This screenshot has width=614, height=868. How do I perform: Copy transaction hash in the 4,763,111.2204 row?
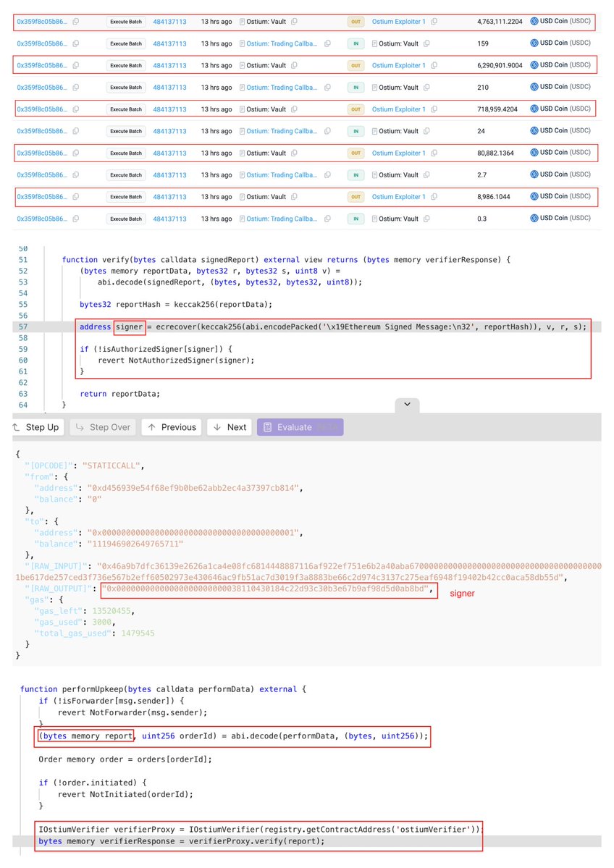76,22
